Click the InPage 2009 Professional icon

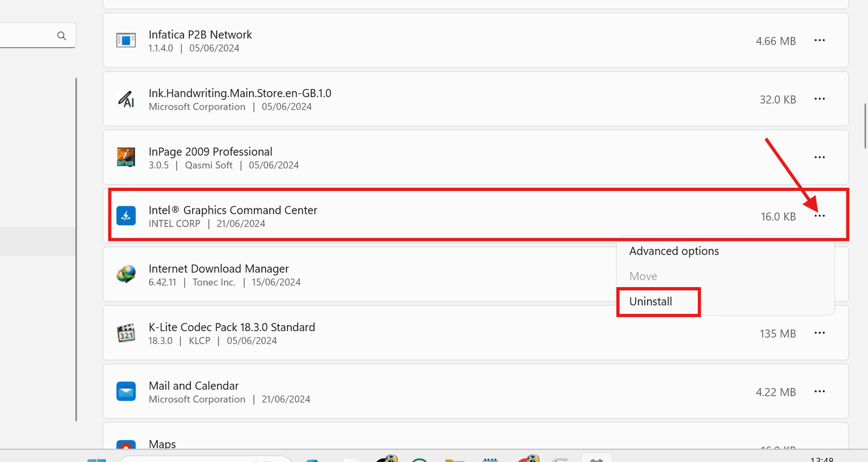[126, 157]
